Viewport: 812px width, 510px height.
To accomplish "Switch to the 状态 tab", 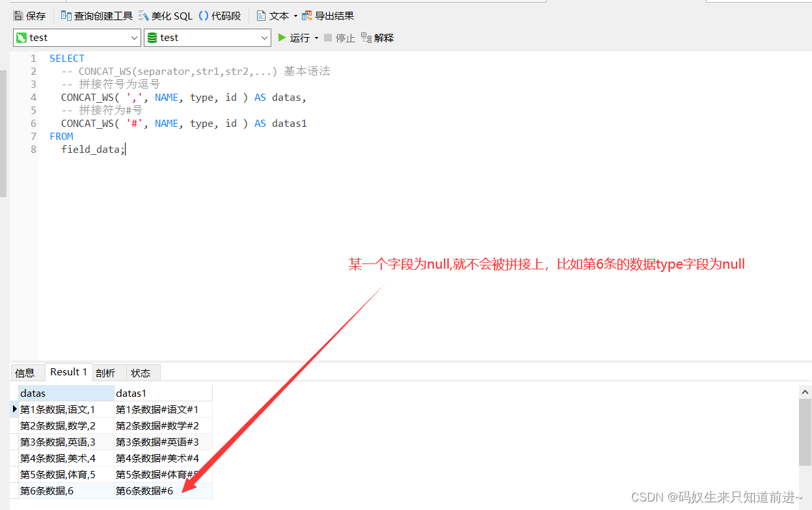I will coord(142,372).
